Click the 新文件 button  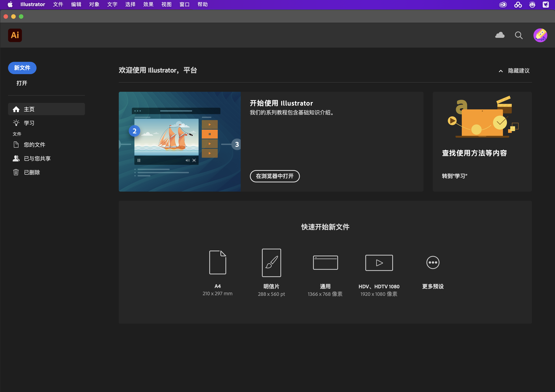(x=22, y=68)
